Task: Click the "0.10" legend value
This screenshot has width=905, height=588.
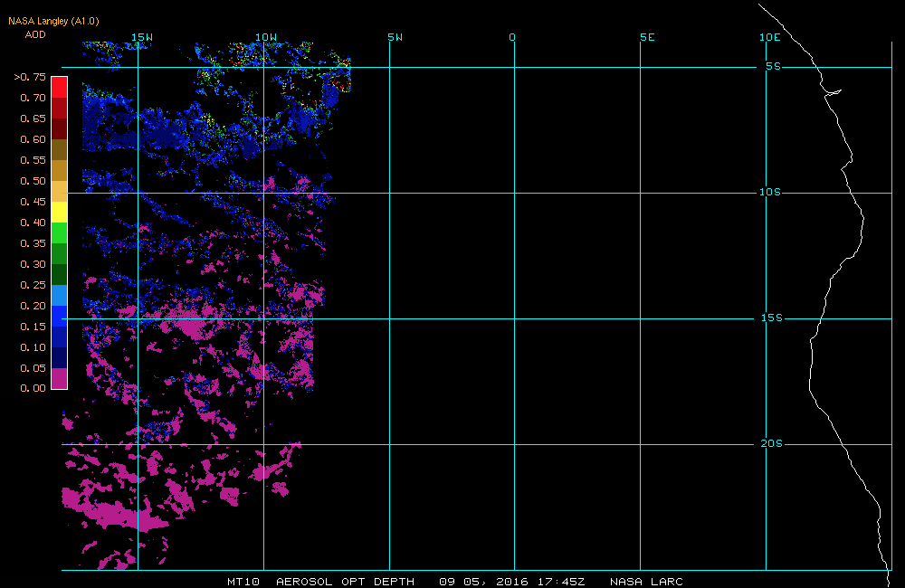Action: [33, 346]
